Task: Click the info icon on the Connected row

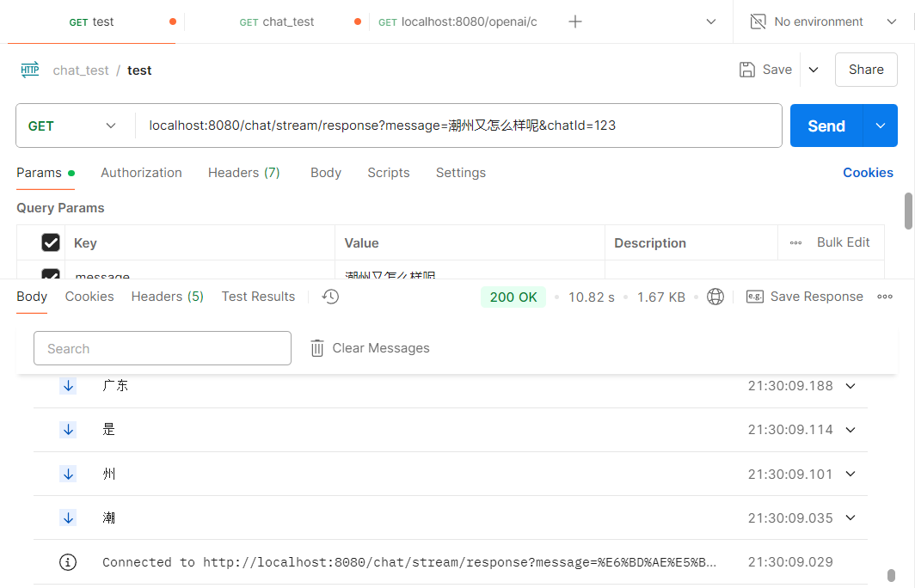Action: [x=68, y=562]
